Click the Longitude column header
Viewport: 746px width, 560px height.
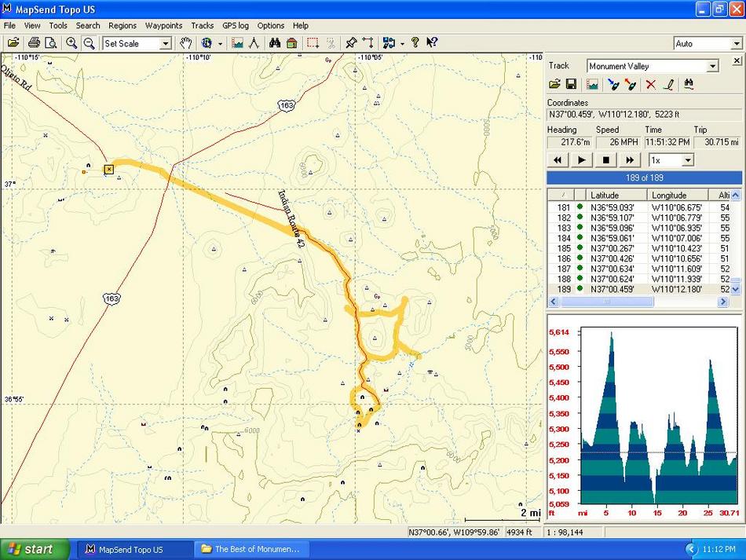[678, 195]
